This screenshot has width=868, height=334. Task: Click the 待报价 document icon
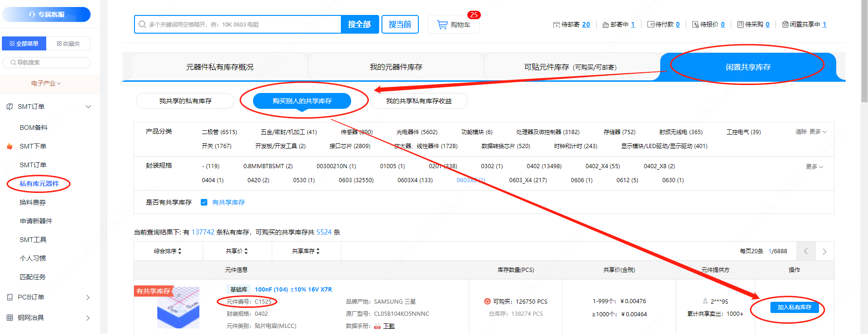(x=695, y=25)
